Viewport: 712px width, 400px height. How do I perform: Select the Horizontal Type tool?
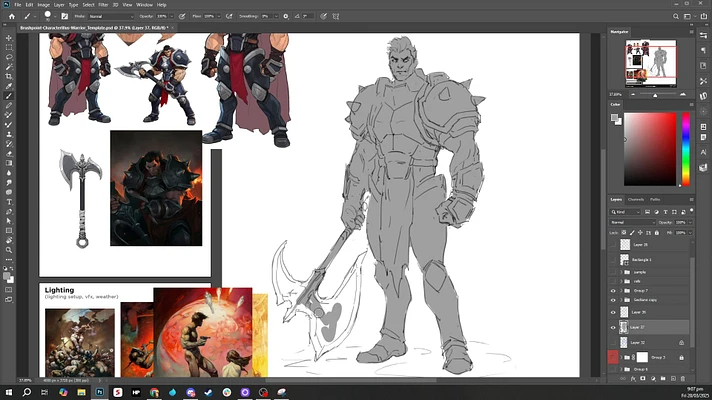[x=9, y=202]
